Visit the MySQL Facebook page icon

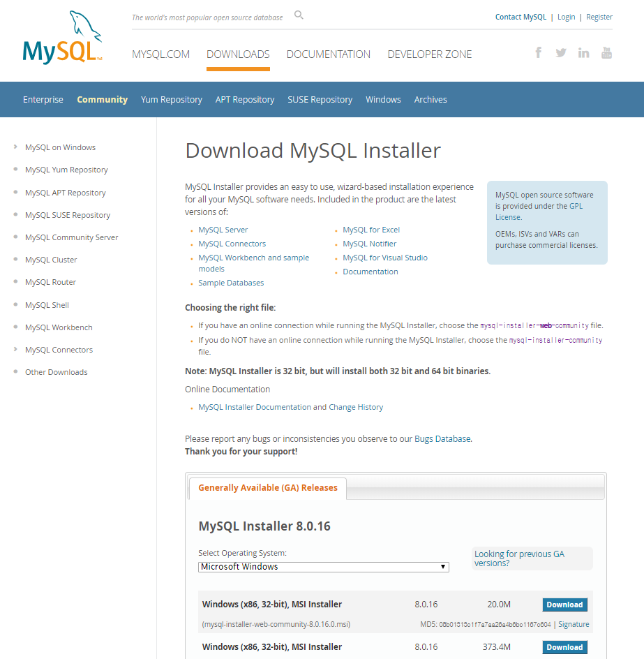[538, 52]
